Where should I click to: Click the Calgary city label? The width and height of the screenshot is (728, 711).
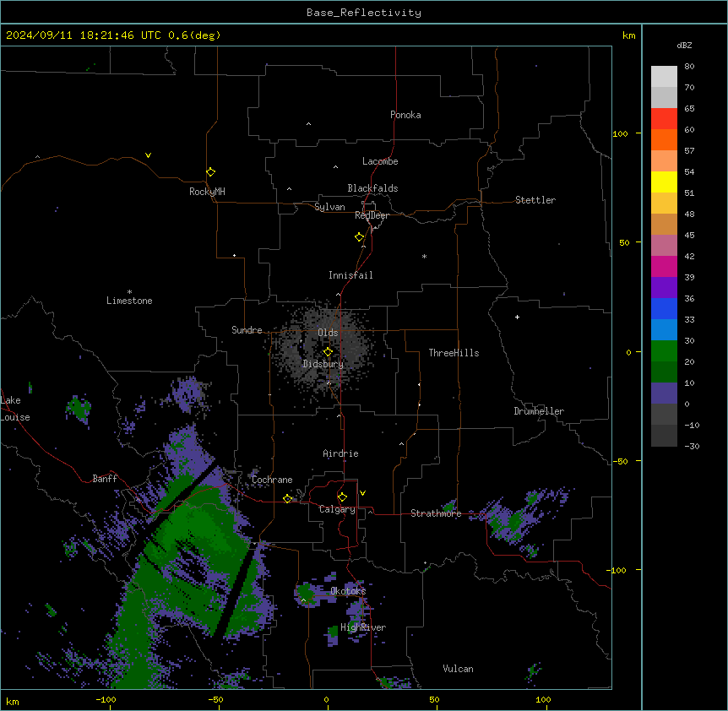coord(337,509)
